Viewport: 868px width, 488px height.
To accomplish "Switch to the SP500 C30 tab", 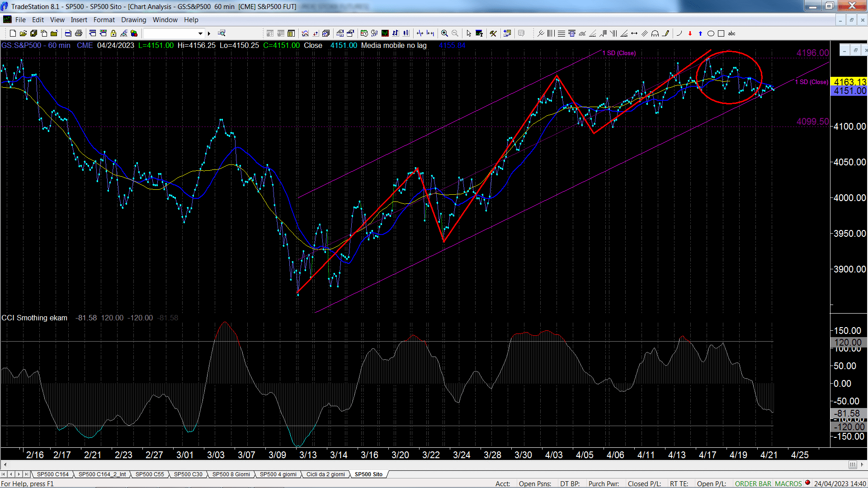I will click(188, 474).
